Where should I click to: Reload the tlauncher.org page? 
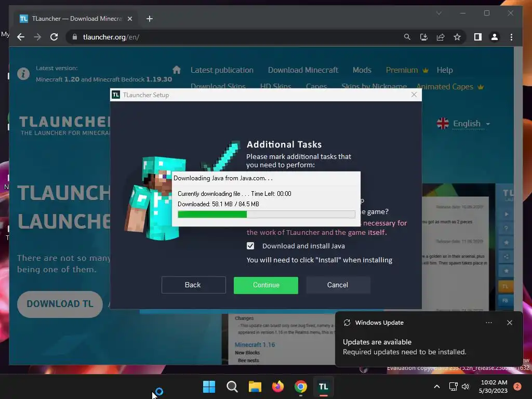click(x=54, y=37)
